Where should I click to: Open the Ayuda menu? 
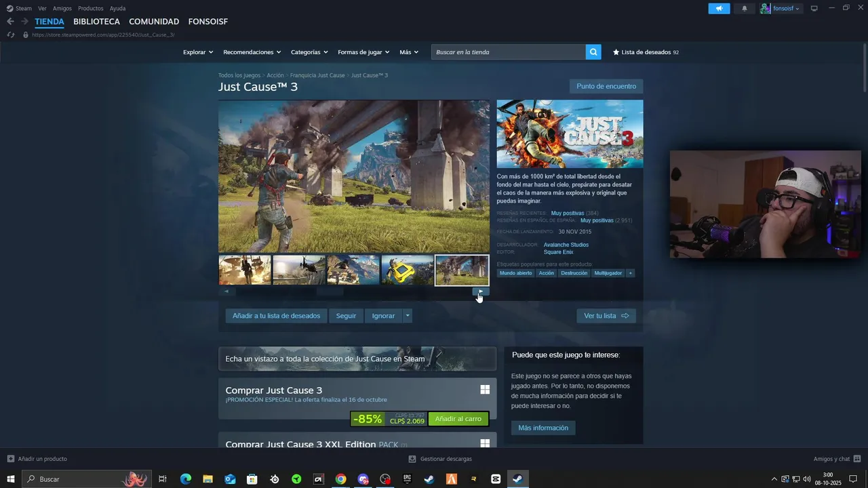pyautogui.click(x=117, y=8)
